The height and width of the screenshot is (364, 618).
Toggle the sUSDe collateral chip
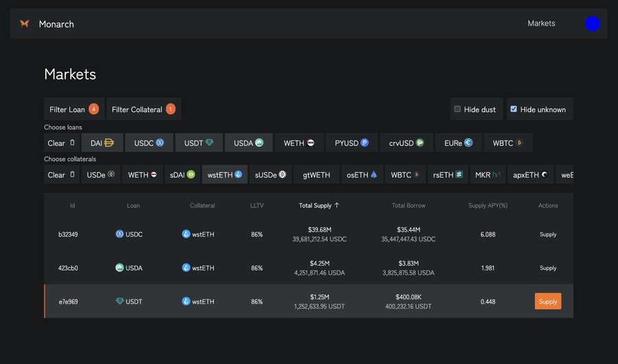[x=271, y=174]
